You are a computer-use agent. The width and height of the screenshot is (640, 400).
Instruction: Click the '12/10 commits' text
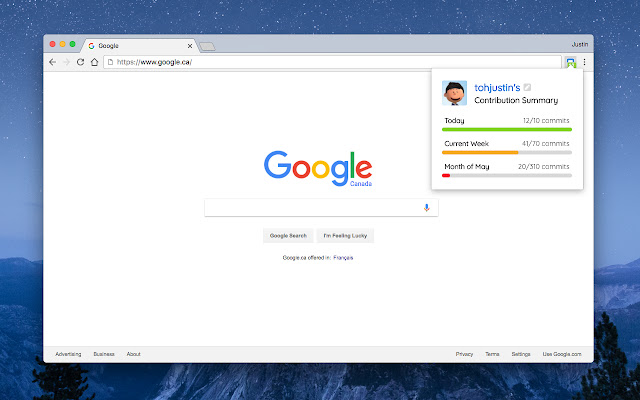pos(546,120)
